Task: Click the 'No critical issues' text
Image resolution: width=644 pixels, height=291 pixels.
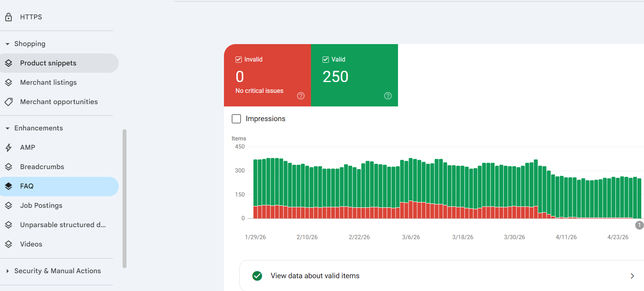Action: (x=259, y=91)
